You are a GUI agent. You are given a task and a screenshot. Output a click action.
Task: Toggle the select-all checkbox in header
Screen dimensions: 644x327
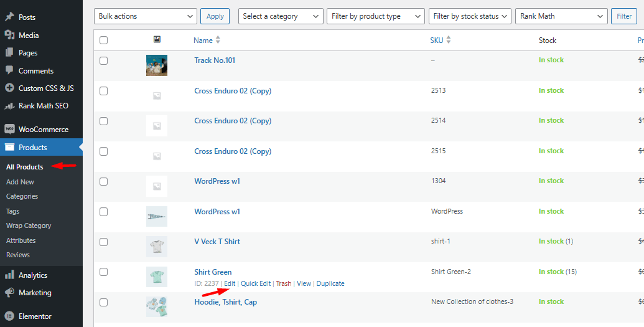point(103,40)
